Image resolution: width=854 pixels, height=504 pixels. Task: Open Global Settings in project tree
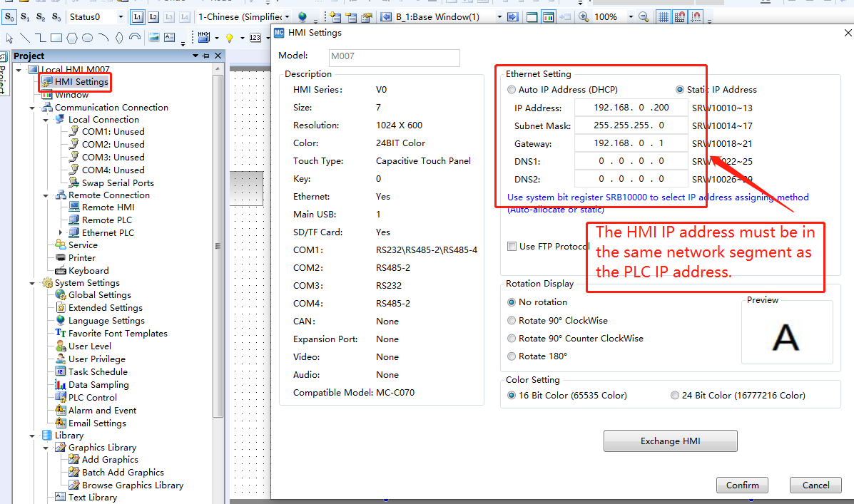[99, 295]
